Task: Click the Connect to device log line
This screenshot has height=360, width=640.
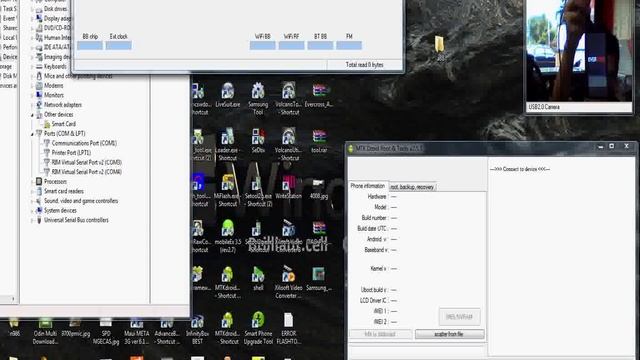Action: pyautogui.click(x=520, y=169)
